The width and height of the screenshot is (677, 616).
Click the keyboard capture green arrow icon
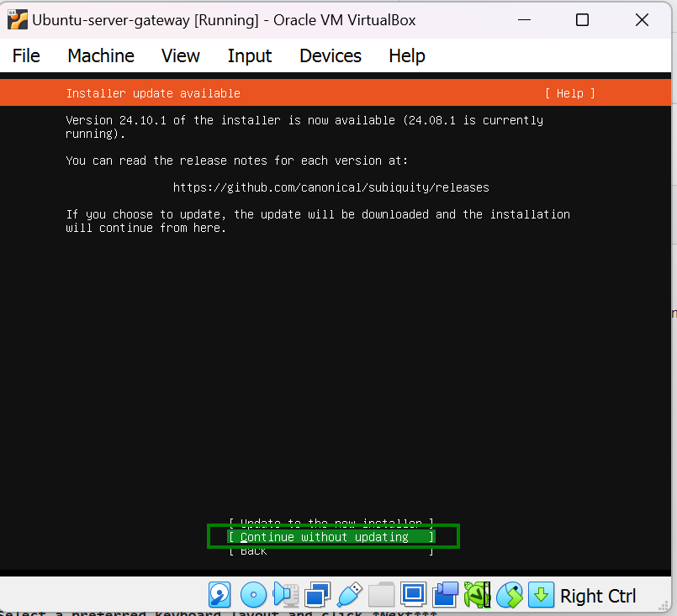coord(541,595)
